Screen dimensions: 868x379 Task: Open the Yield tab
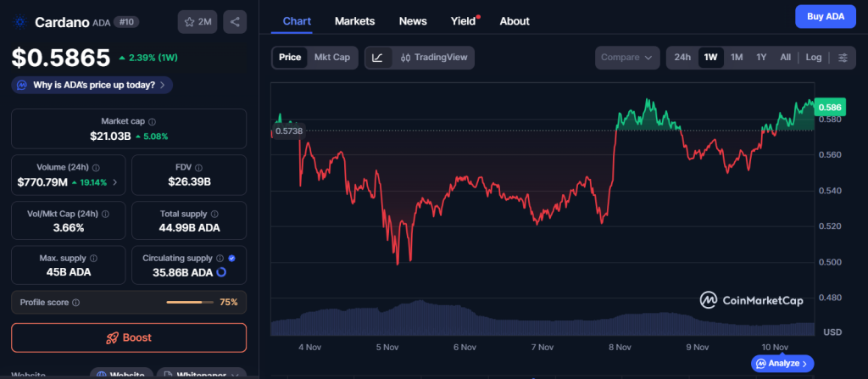pyautogui.click(x=464, y=21)
